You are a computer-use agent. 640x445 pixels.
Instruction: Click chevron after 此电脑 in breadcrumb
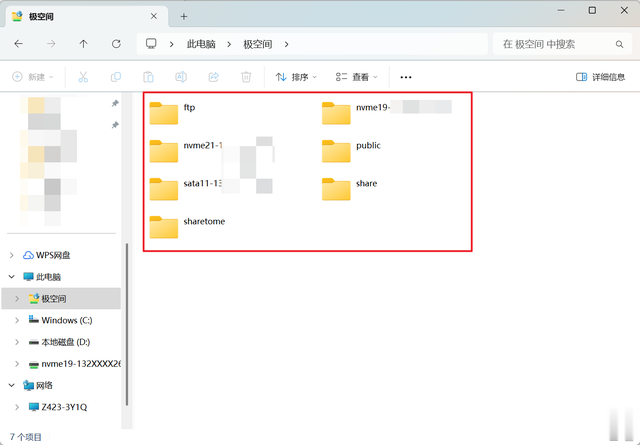[x=229, y=44]
